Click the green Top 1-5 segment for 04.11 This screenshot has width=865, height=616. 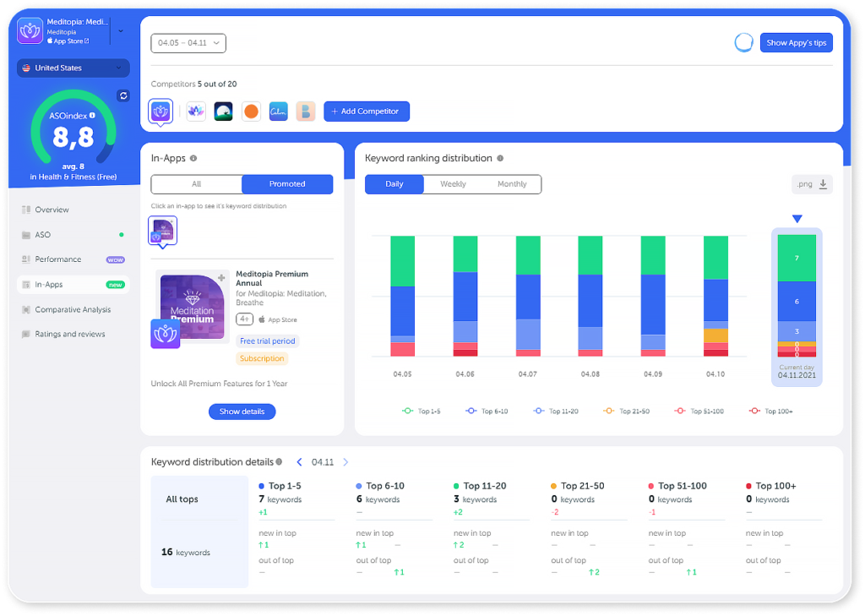797,259
